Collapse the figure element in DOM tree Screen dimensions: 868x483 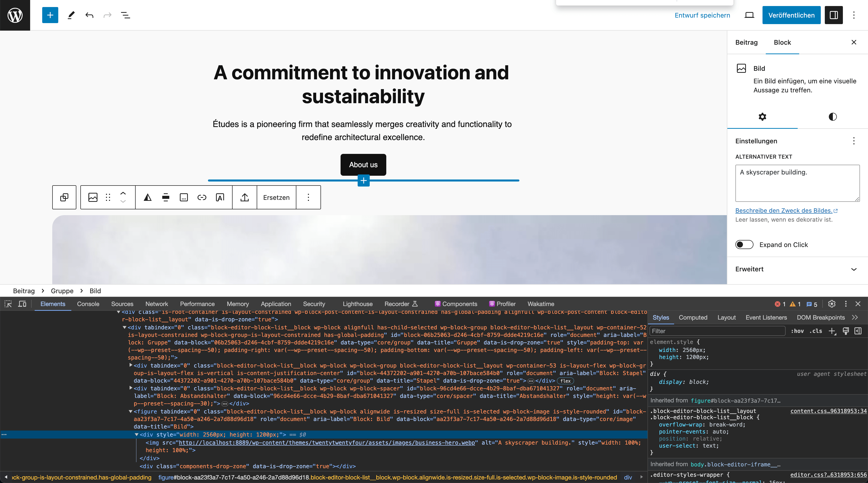click(x=131, y=411)
